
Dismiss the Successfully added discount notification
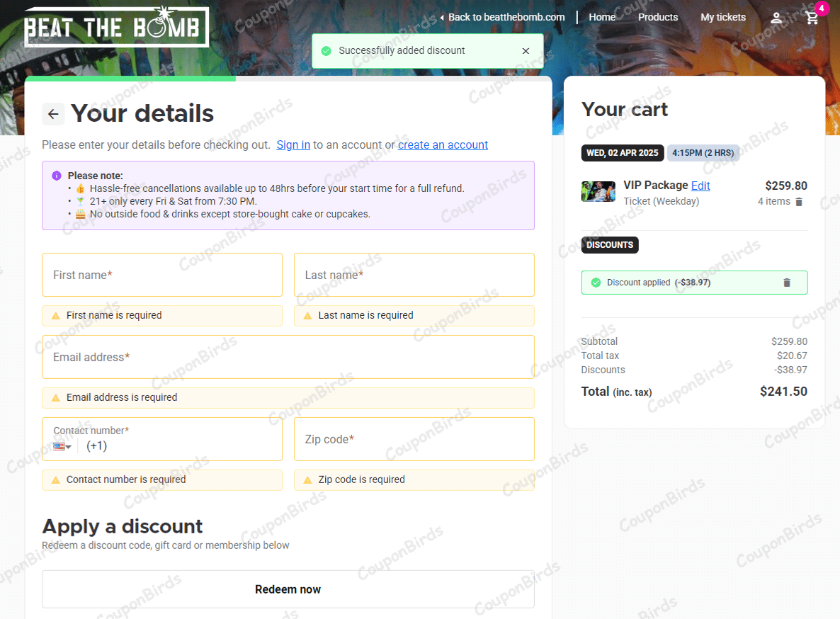point(526,50)
